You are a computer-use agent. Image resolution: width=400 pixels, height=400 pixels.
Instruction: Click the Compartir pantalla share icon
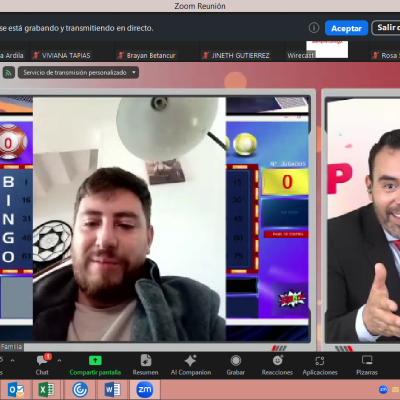(95, 360)
